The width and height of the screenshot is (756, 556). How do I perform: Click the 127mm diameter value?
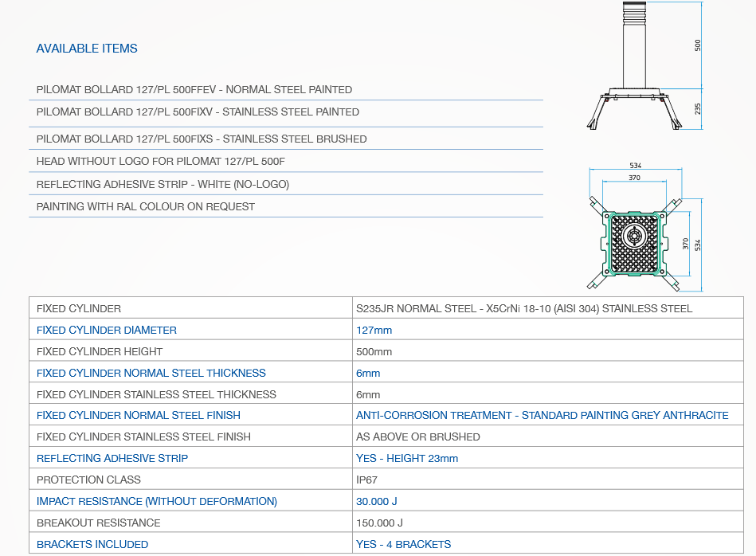(374, 331)
